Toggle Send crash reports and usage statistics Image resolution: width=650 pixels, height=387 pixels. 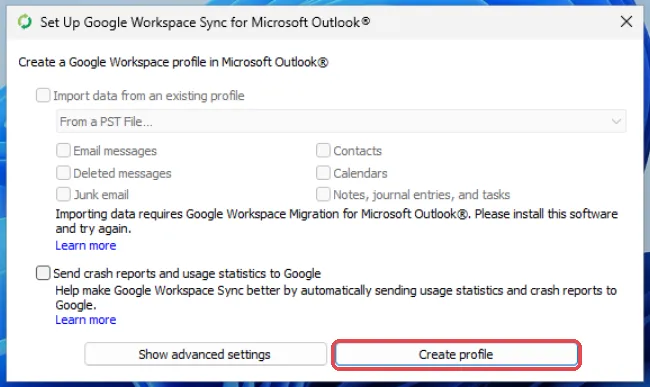pos(43,273)
